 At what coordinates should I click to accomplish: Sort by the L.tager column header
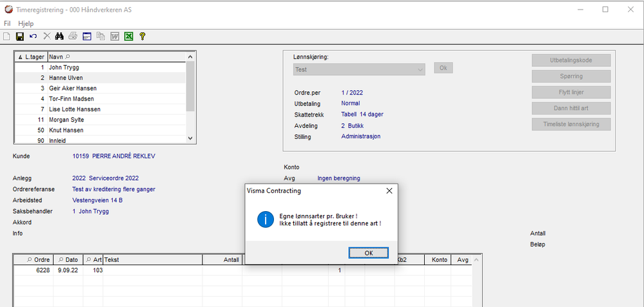(x=31, y=57)
